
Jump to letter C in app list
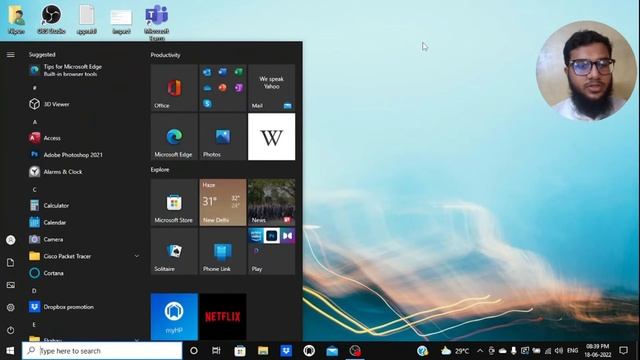tap(34, 189)
